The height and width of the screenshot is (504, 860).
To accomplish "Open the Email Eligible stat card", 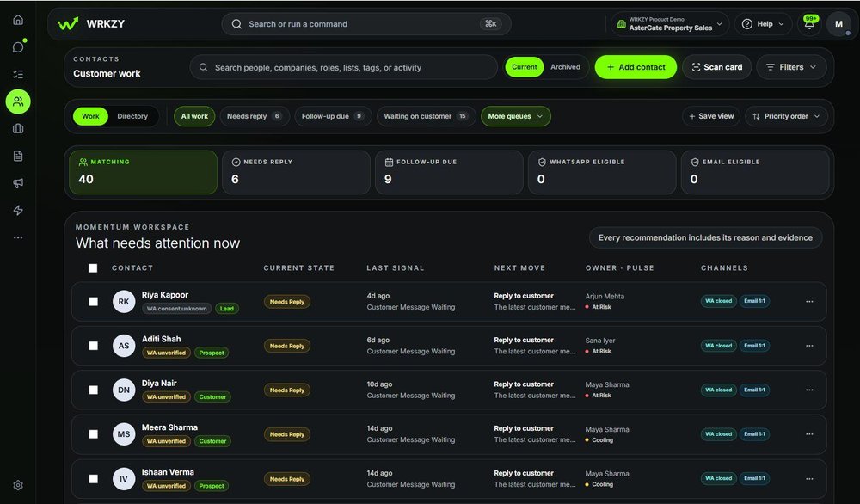I will point(755,172).
